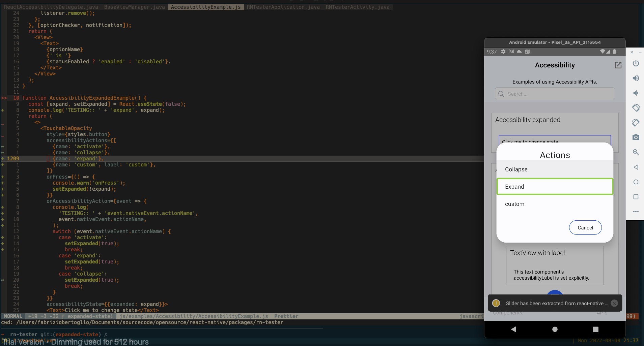
Task: Click the yellow warning icon in toast
Action: (496, 303)
